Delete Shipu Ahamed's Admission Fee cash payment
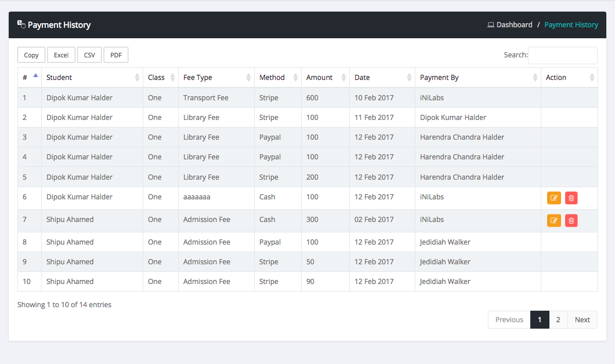Viewport: 615px width, 364px height. click(571, 221)
